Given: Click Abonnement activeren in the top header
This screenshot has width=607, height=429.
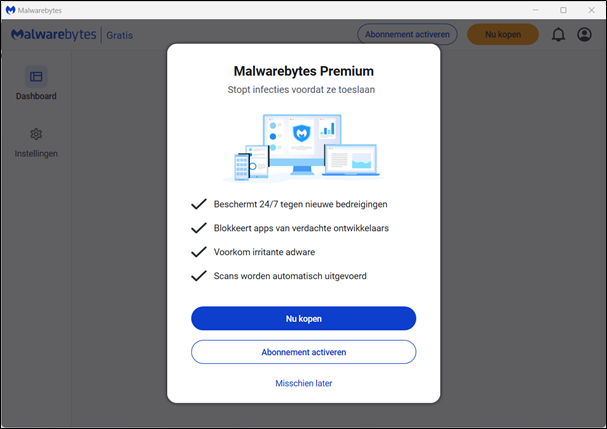Looking at the screenshot, I should [407, 34].
